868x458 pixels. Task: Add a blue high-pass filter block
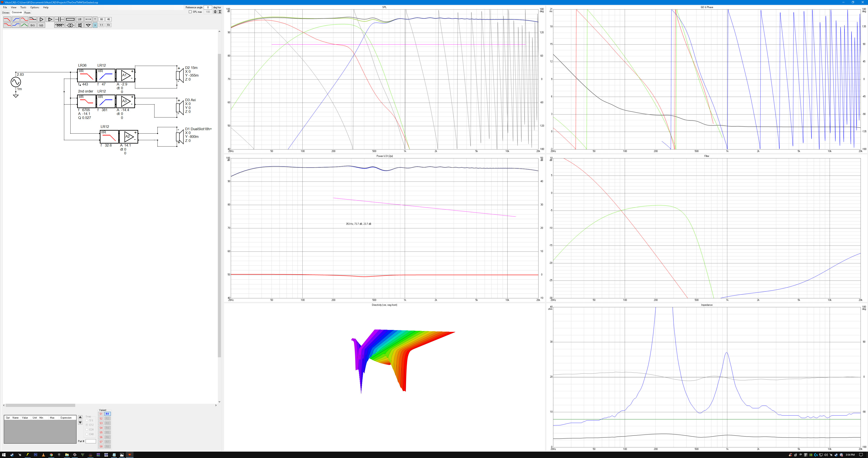click(x=16, y=19)
